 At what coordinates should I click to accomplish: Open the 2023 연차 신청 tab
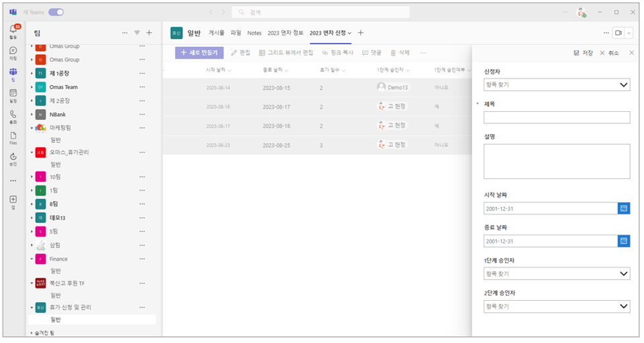coord(330,33)
